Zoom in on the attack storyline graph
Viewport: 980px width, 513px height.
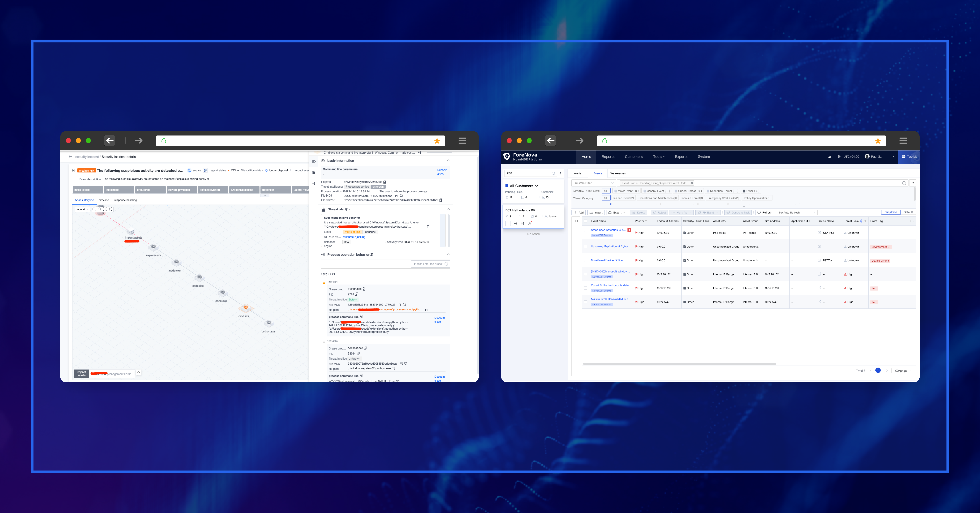point(94,209)
